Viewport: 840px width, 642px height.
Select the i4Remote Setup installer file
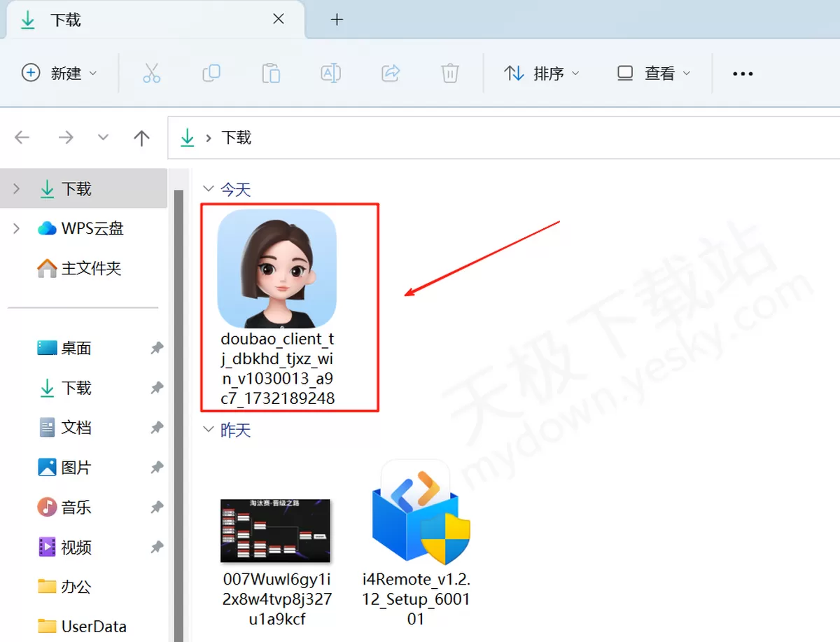coord(416,543)
